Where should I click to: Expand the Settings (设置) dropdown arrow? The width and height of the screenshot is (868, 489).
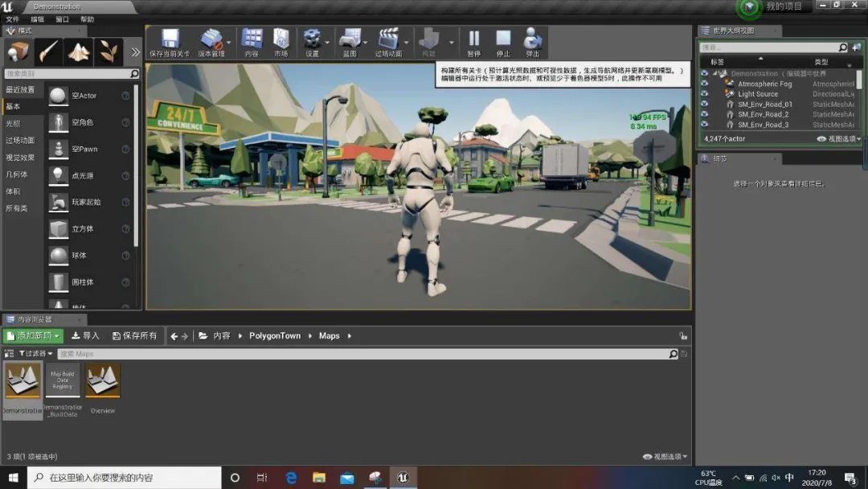point(327,43)
